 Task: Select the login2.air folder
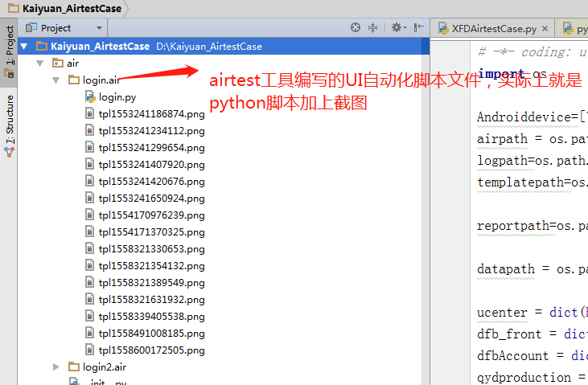(105, 367)
